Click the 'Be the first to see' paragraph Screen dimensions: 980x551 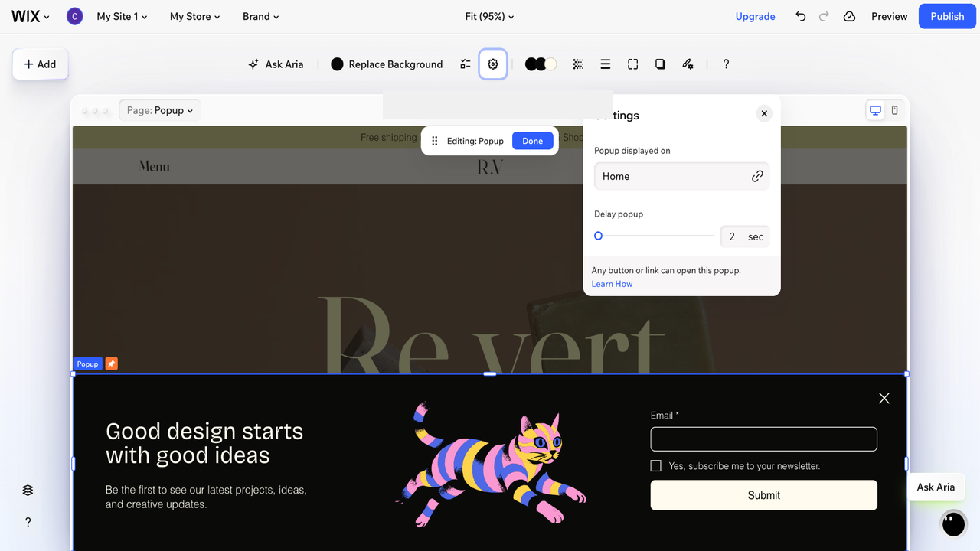tap(206, 497)
